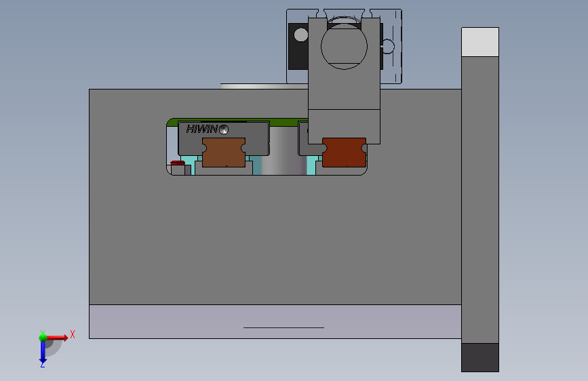Select the blue Z axis arrow of the triad
The width and height of the screenshot is (588, 381).
click(43, 353)
